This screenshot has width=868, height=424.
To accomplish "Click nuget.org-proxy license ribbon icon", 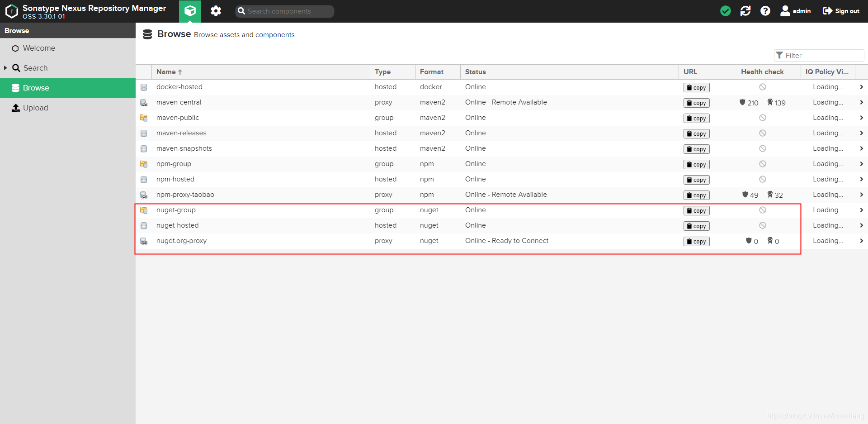I will (x=770, y=241).
